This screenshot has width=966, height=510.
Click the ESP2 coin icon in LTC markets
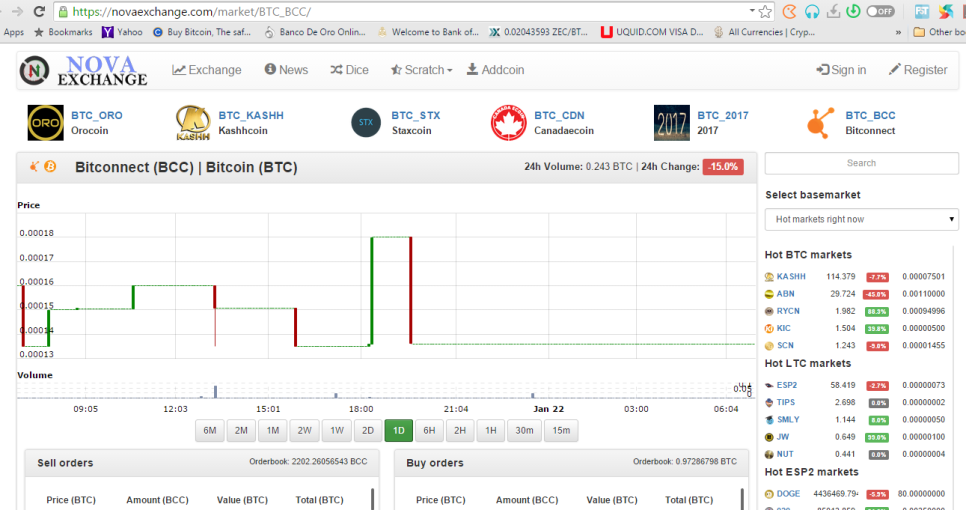(x=769, y=386)
